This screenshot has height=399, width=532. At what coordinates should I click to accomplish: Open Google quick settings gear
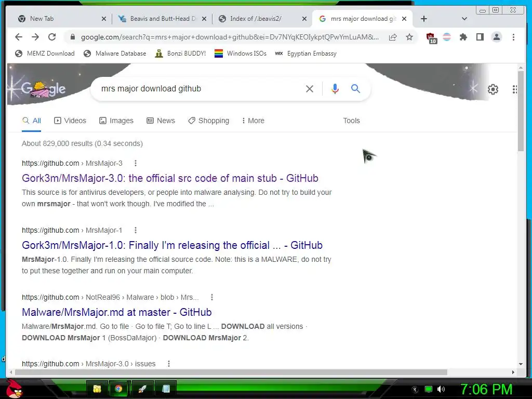pos(493,89)
